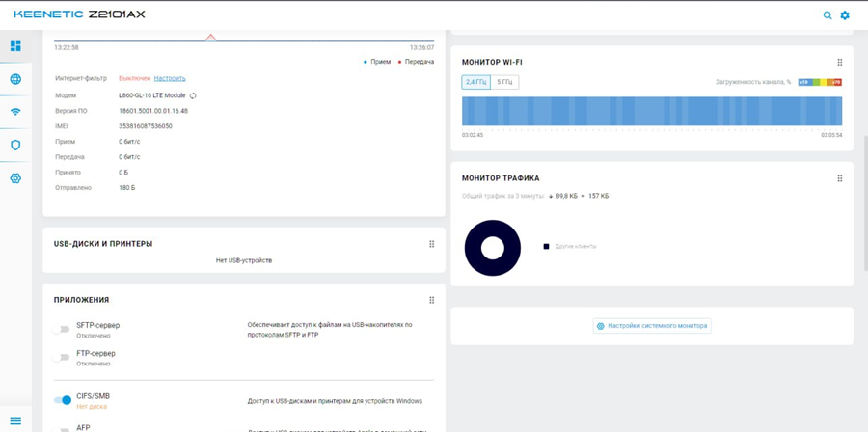Enable the SFTP-сервер toggle
The height and width of the screenshot is (432, 868).
click(x=63, y=330)
